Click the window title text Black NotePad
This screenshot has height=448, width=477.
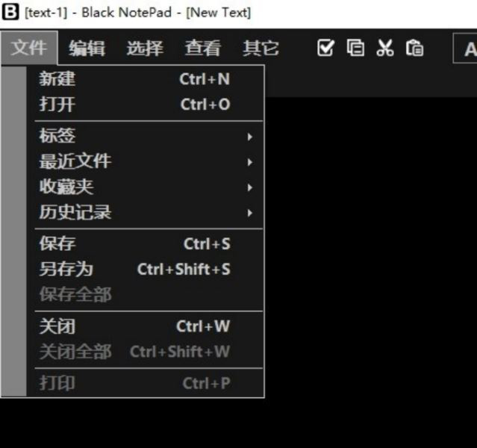pyautogui.click(x=127, y=13)
